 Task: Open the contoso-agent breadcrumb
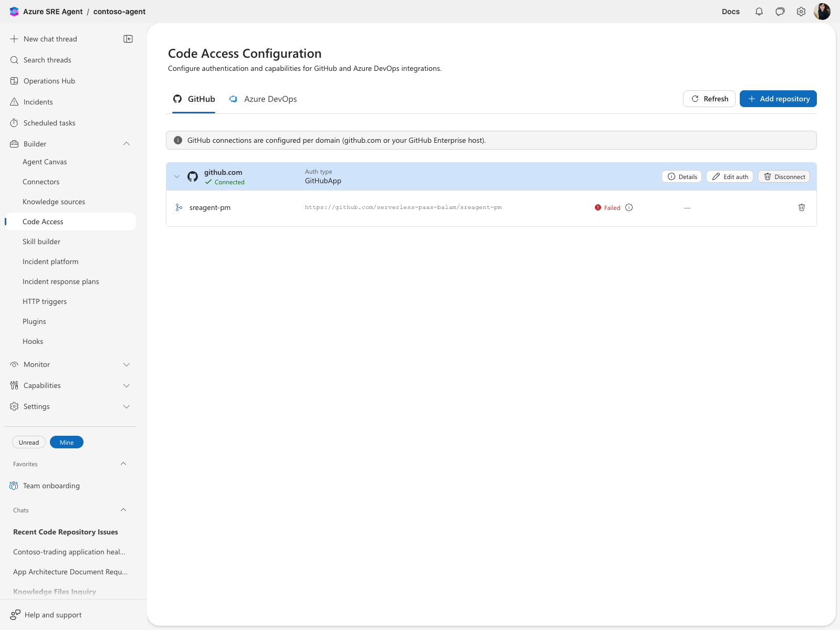tap(120, 12)
